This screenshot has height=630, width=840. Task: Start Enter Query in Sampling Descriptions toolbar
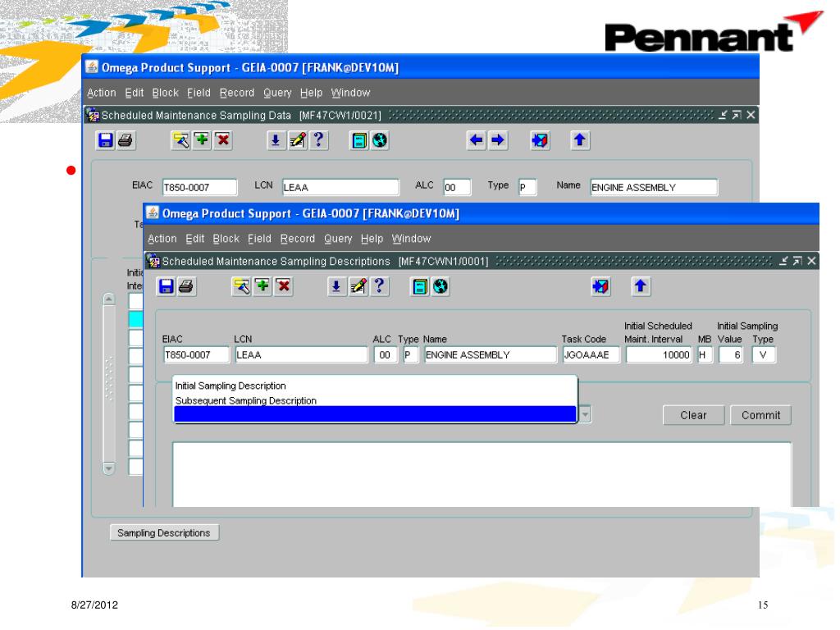(241, 286)
